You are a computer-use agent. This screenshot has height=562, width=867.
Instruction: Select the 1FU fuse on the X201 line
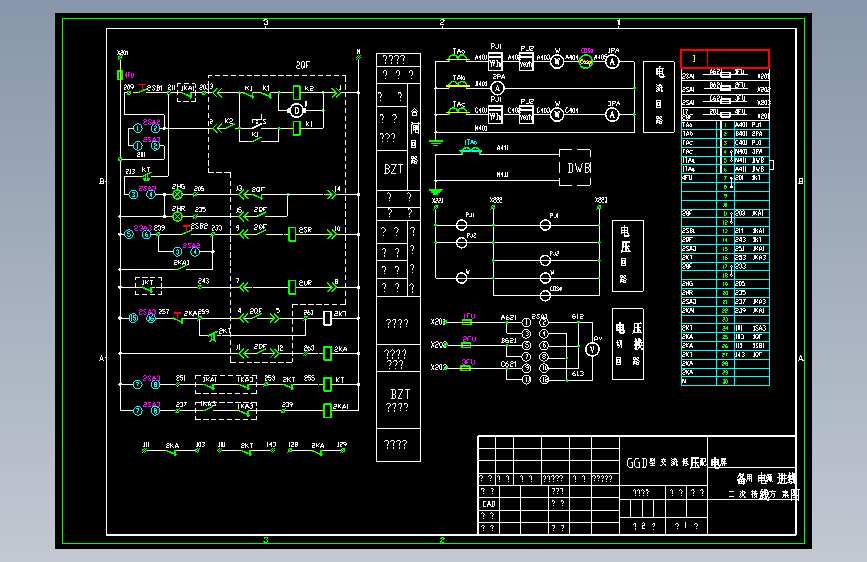click(467, 322)
